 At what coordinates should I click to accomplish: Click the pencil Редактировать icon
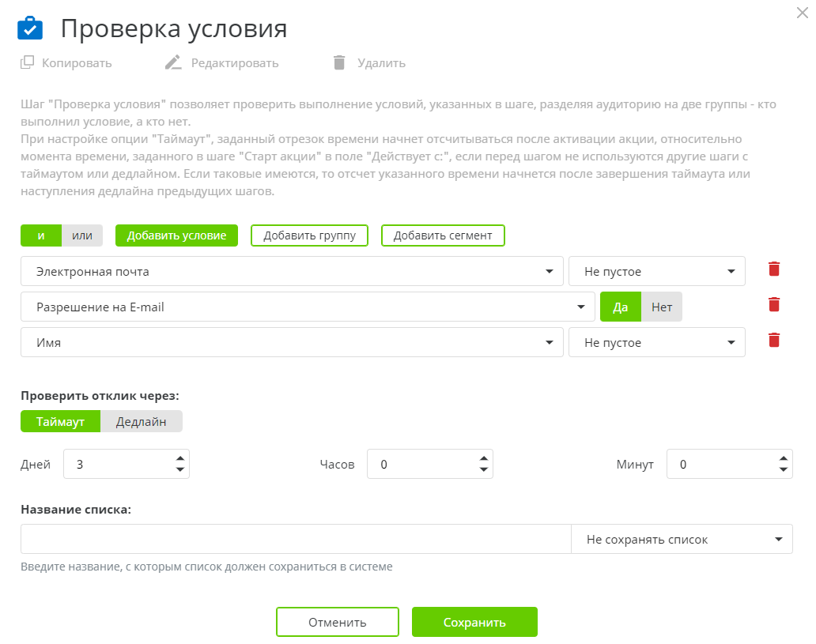point(174,62)
